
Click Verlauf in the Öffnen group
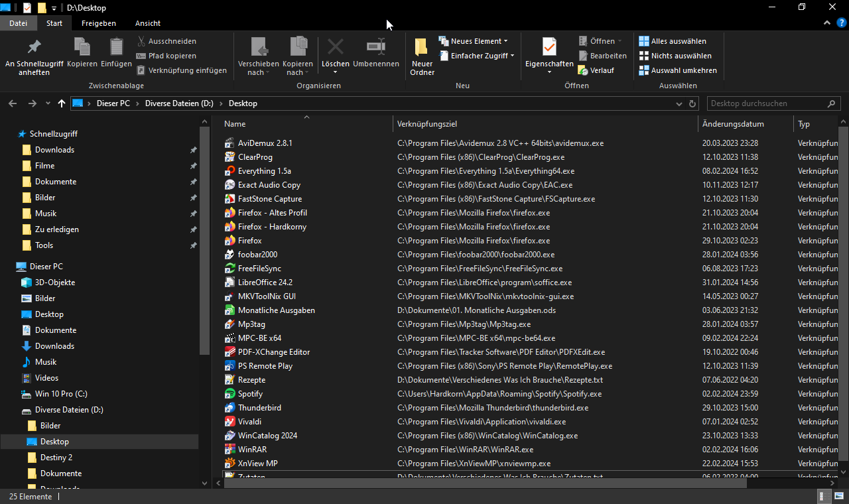(x=596, y=70)
